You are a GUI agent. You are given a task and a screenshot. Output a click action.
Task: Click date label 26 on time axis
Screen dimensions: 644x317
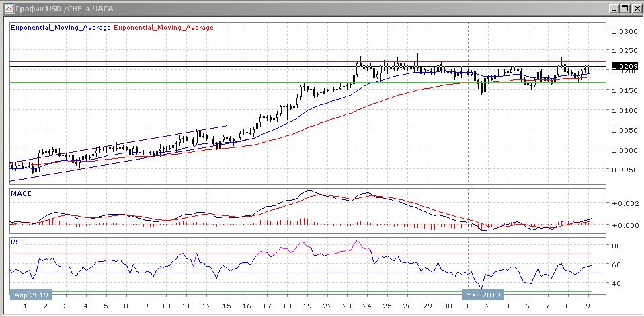pos(407,306)
